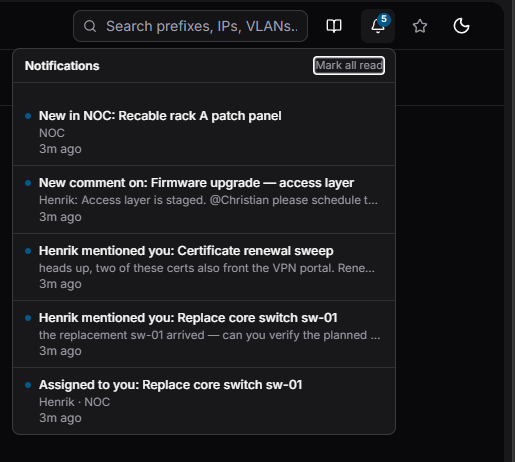Click the VPN portal certs message preview
The height and width of the screenshot is (462, 515).
click(207, 268)
